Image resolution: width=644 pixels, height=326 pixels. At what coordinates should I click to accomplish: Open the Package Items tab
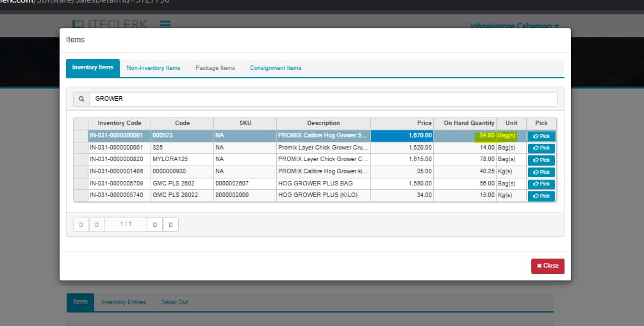click(x=215, y=68)
